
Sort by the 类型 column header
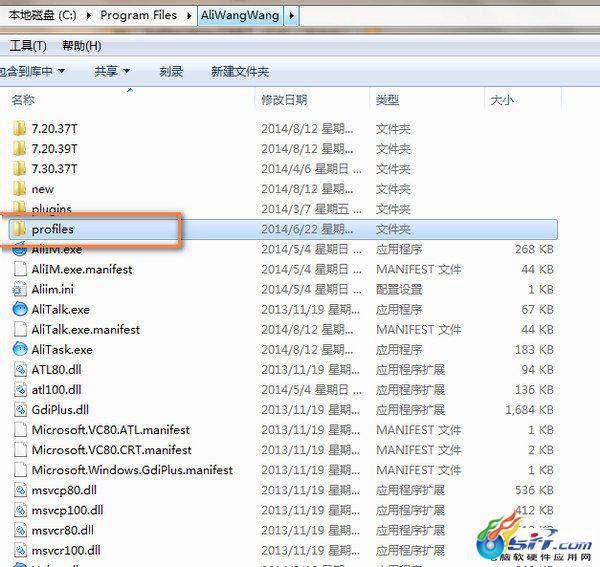pos(387,100)
